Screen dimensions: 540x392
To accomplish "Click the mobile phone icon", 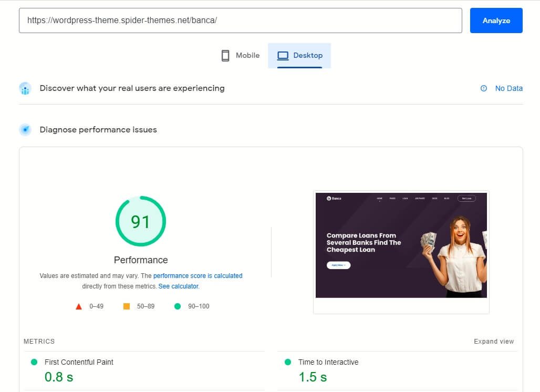I will [x=225, y=56].
